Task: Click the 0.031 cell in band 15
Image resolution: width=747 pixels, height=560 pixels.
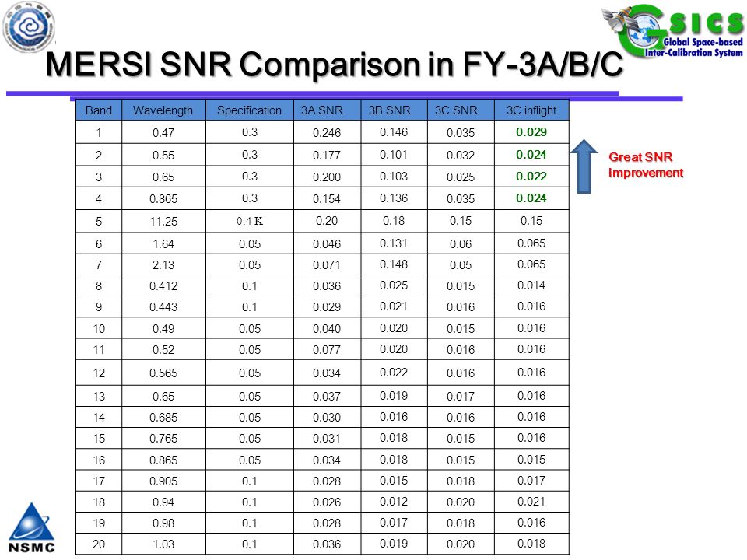Action: click(327, 439)
